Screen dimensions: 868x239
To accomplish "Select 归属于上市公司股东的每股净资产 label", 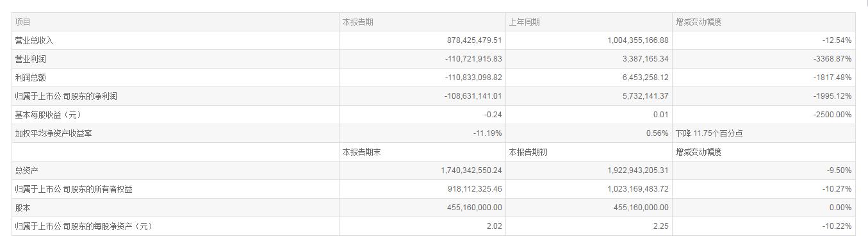I will pos(84,226).
